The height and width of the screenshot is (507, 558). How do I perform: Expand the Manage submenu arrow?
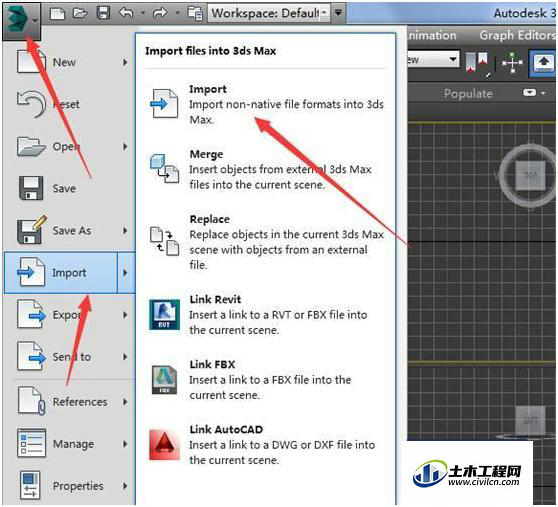(x=125, y=444)
